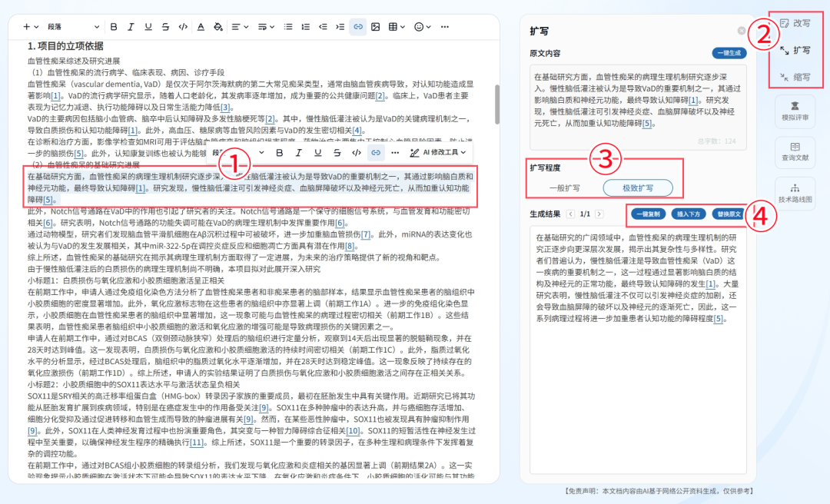This screenshot has height=504, width=830.
Task: Open the 模拟评审 tool
Action: pyautogui.click(x=795, y=111)
